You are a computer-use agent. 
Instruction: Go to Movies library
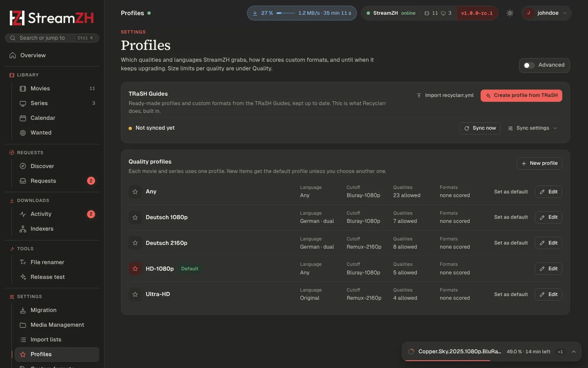pos(57,89)
